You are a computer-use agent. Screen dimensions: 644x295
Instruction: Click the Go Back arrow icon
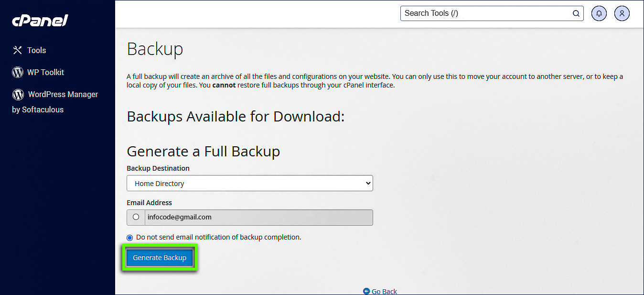coord(366,291)
